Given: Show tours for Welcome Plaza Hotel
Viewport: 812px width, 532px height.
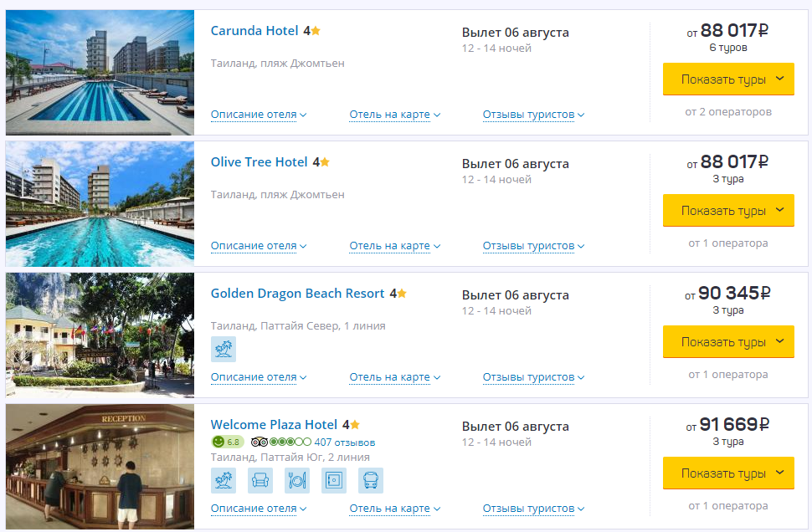Looking at the screenshot, I should [x=728, y=473].
